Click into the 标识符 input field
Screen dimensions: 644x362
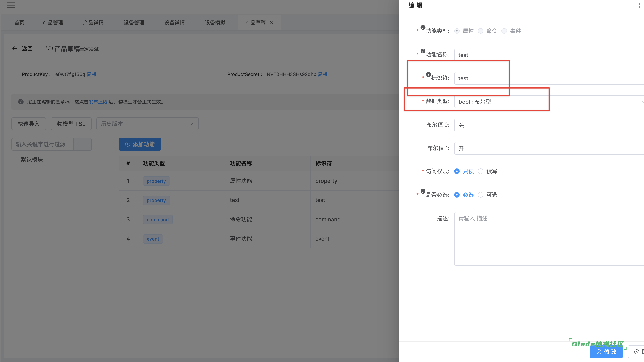(x=549, y=78)
